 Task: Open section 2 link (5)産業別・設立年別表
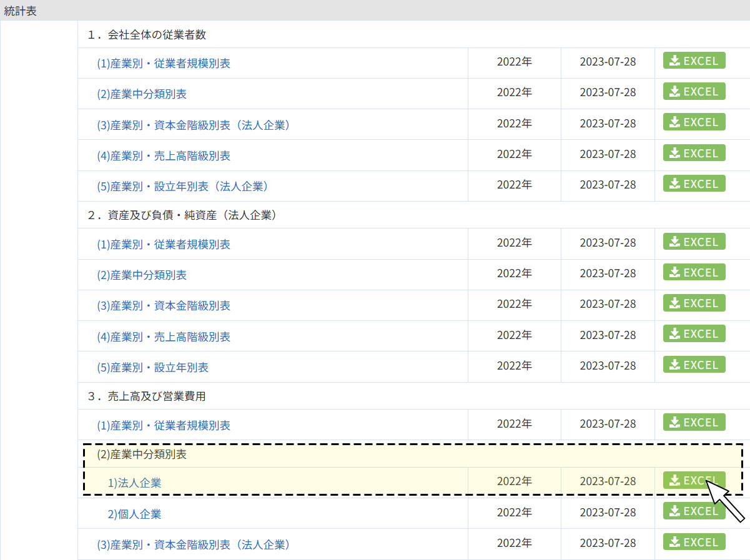point(153,368)
